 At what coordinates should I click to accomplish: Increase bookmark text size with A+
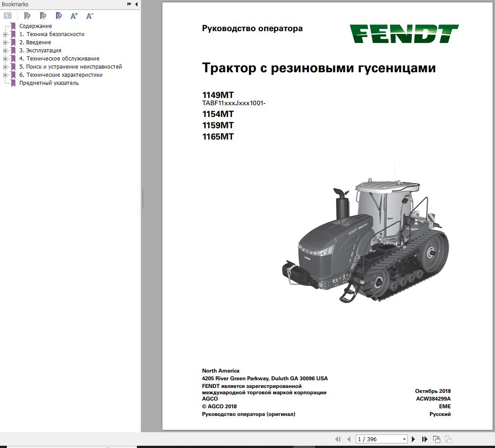tap(74, 16)
